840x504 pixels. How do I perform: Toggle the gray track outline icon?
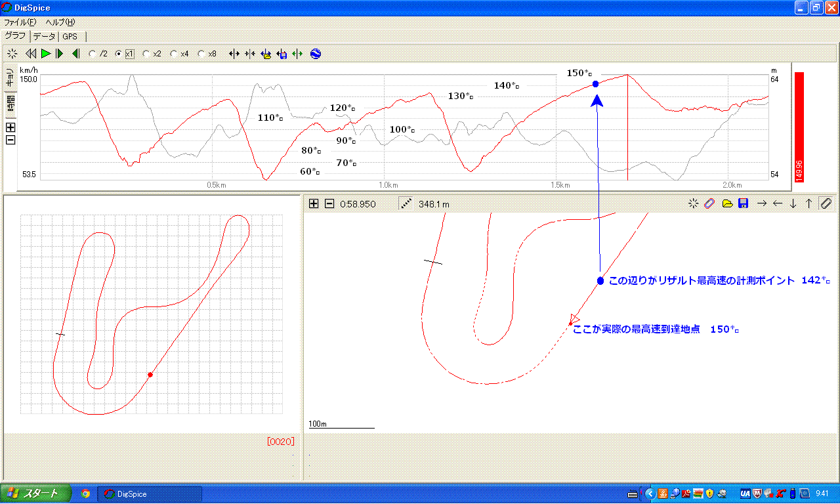(x=826, y=203)
